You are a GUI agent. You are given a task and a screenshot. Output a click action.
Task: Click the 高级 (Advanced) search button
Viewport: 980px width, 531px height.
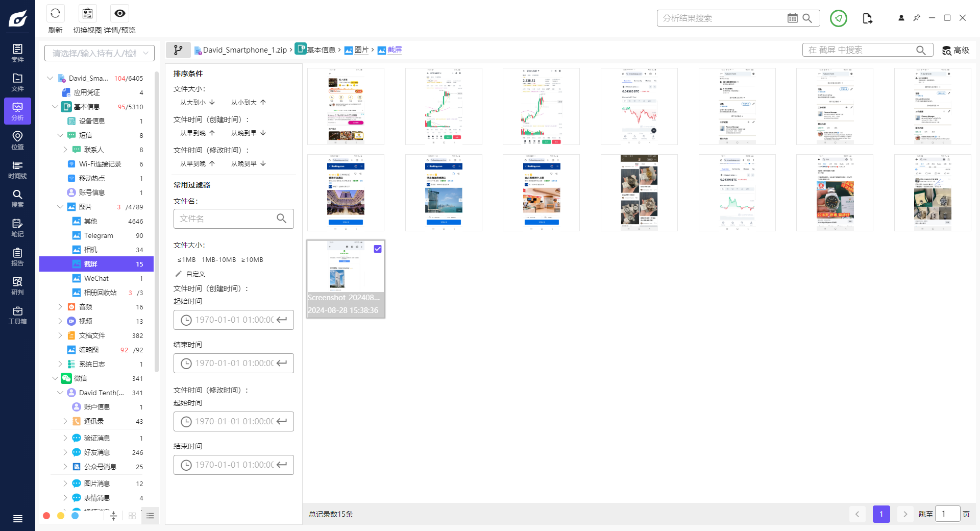(955, 50)
